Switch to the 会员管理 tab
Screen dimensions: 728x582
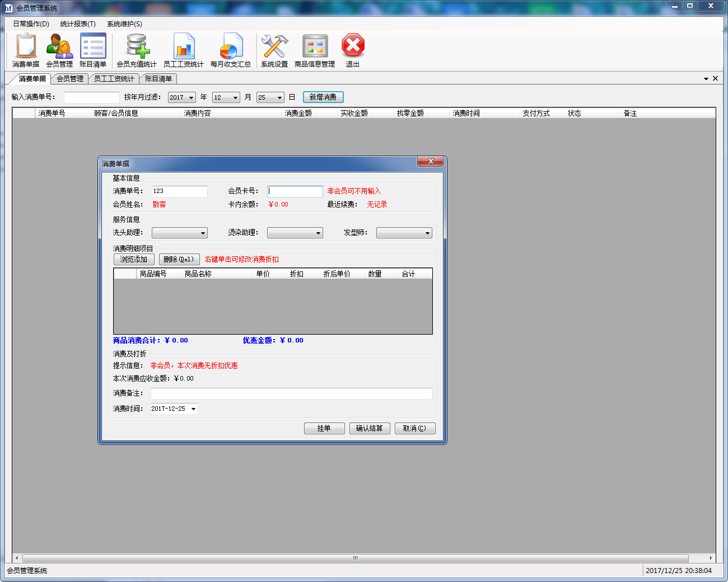pyautogui.click(x=69, y=79)
